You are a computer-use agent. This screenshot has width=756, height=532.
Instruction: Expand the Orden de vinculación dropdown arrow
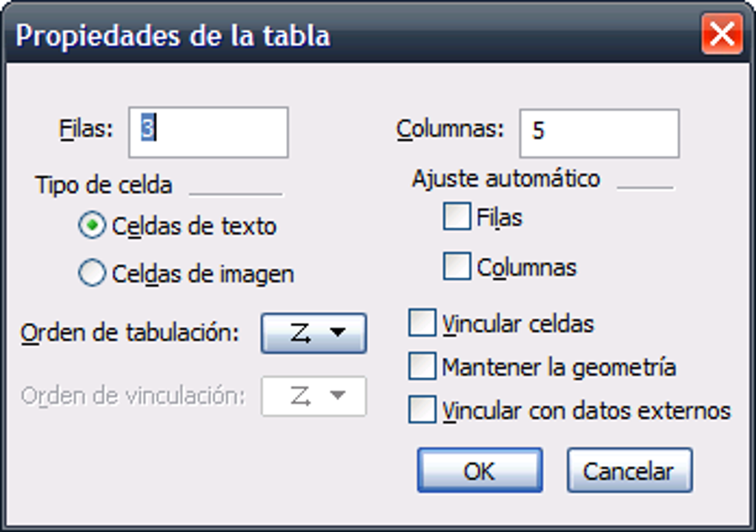(x=337, y=396)
